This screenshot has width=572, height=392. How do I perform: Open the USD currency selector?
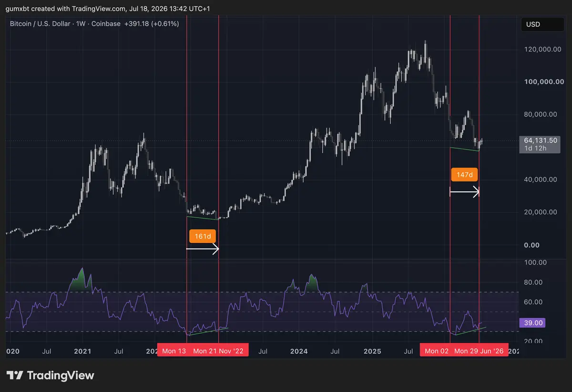click(x=542, y=24)
